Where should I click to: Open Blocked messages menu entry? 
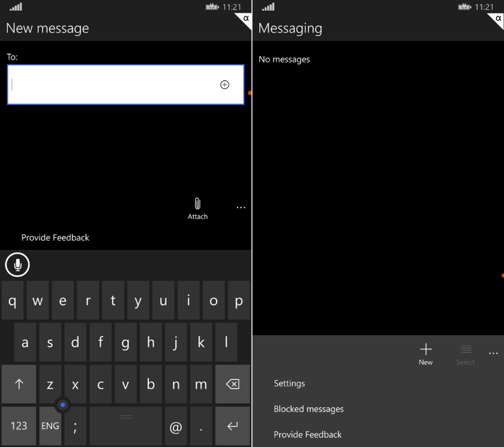tap(308, 409)
